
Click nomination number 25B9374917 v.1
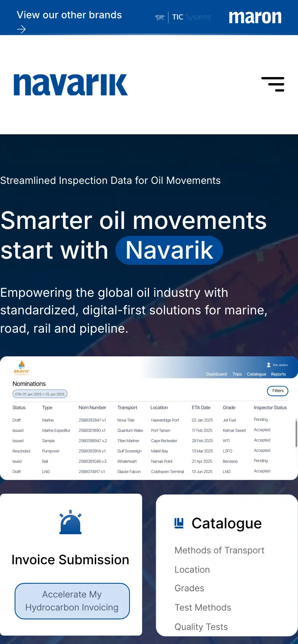pyautogui.click(x=92, y=472)
